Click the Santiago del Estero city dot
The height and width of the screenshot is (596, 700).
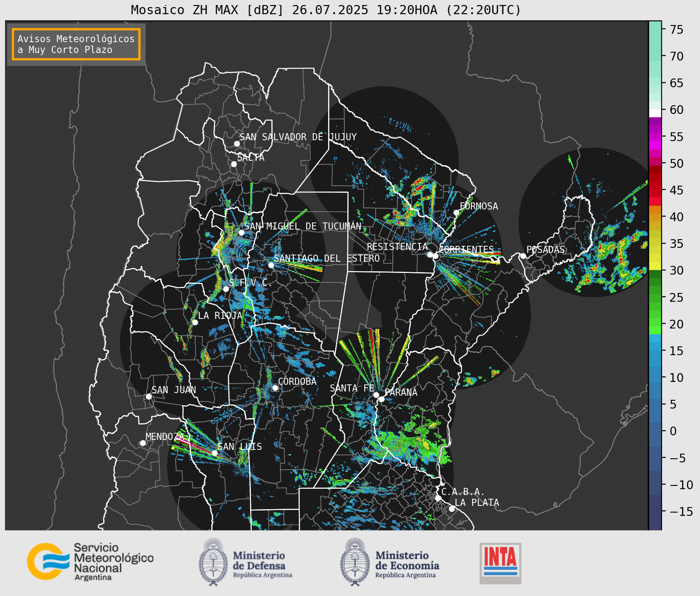pyautogui.click(x=271, y=265)
